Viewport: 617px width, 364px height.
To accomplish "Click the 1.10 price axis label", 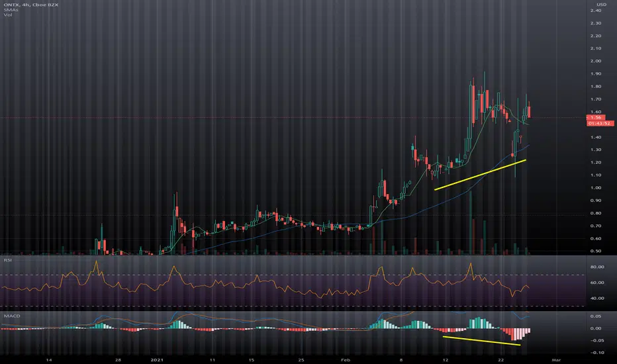I will [x=596, y=175].
